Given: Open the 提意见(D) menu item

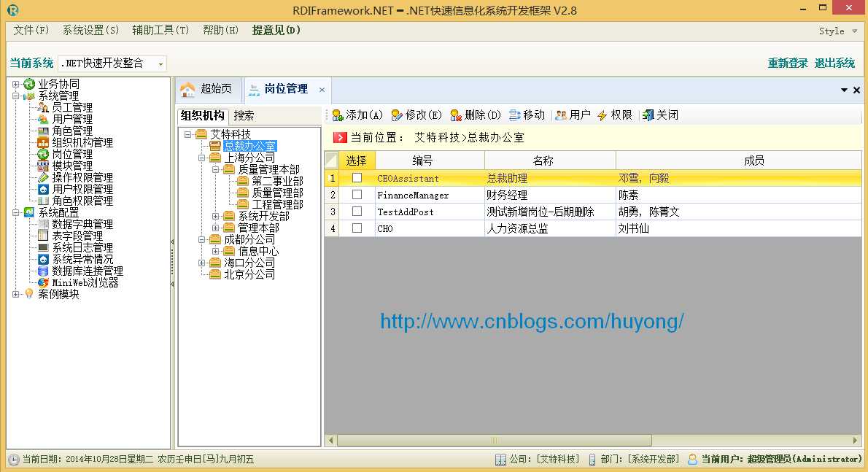Looking at the screenshot, I should [276, 30].
